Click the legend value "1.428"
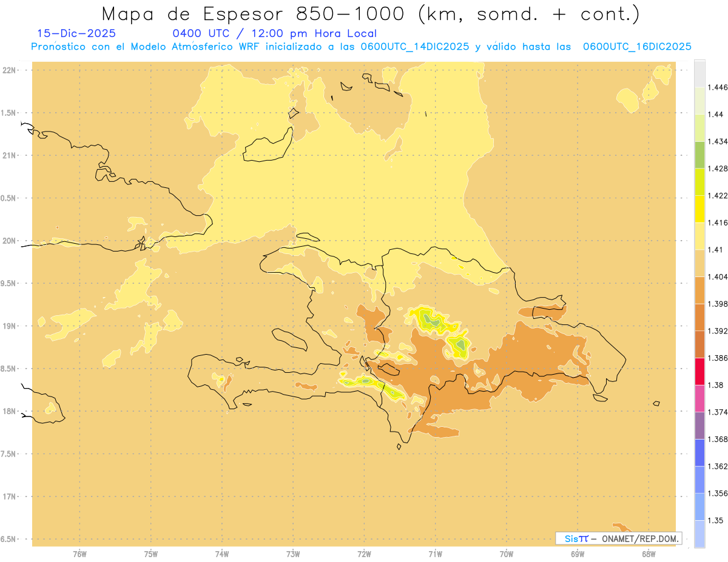The image size is (728, 562). [718, 169]
